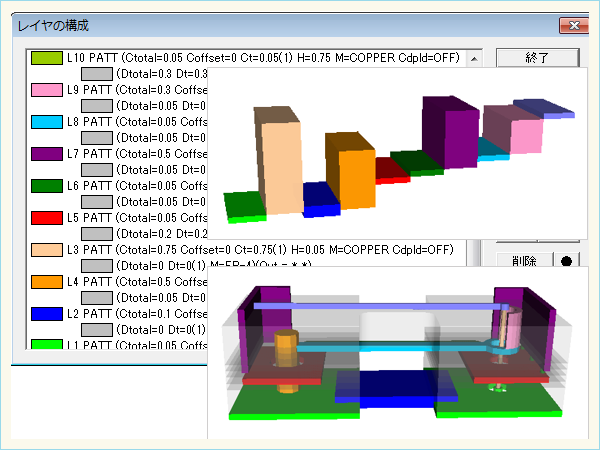
Task: Click the red L5 layer color swatch
Action: pos(46,218)
